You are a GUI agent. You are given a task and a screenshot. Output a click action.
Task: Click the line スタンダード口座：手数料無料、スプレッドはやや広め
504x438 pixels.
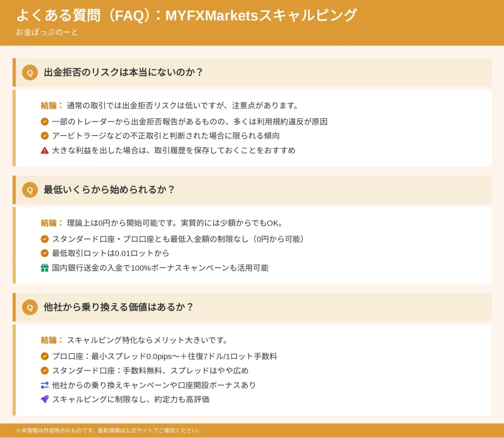coord(150,371)
